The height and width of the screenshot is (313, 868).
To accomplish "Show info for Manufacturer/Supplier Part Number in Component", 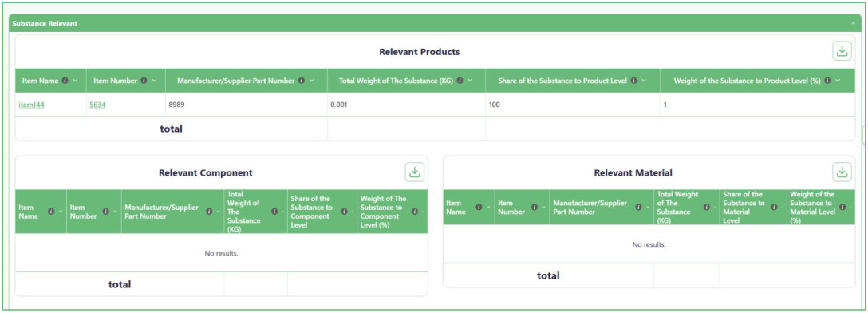I will (x=209, y=212).
